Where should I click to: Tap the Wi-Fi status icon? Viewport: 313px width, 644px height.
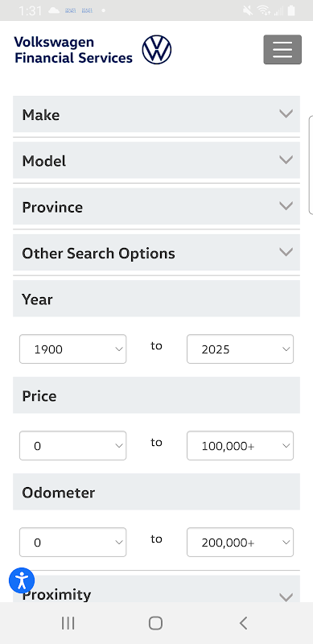(264, 10)
